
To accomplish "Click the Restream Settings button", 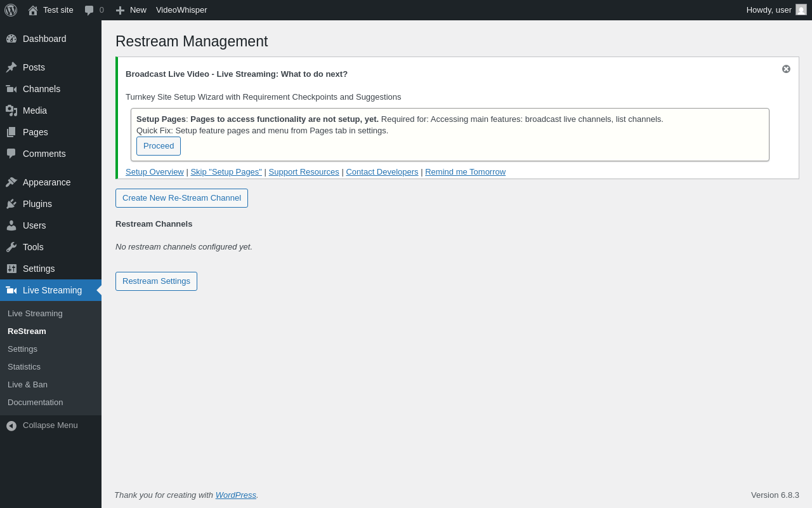I will coord(156,281).
